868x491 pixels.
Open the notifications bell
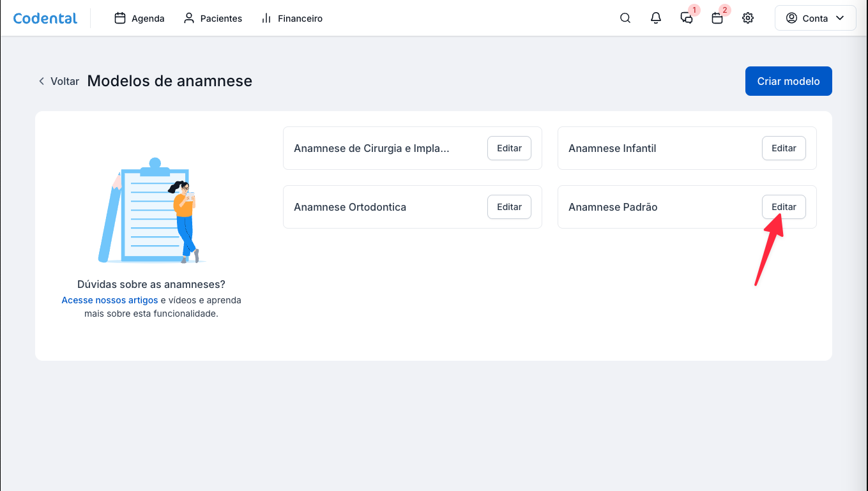point(656,19)
